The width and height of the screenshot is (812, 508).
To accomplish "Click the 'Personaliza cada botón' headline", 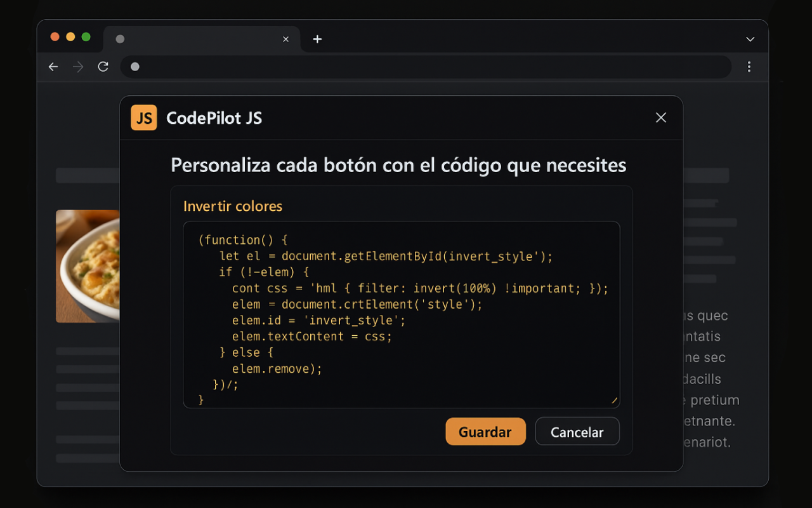I will tap(398, 166).
